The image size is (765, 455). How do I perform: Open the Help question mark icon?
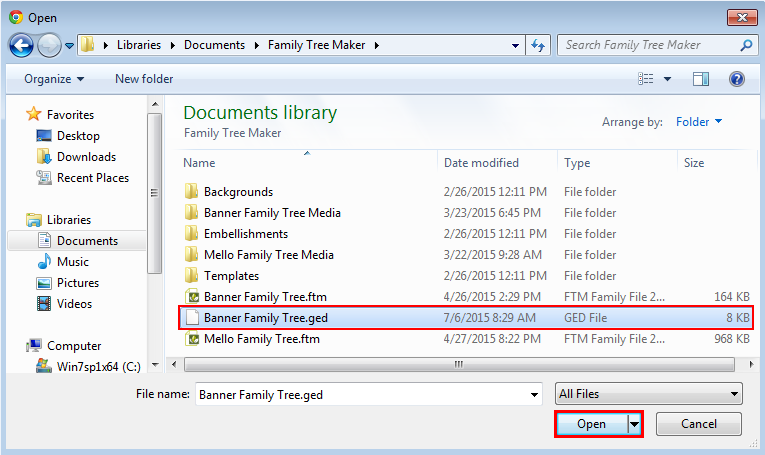737,79
